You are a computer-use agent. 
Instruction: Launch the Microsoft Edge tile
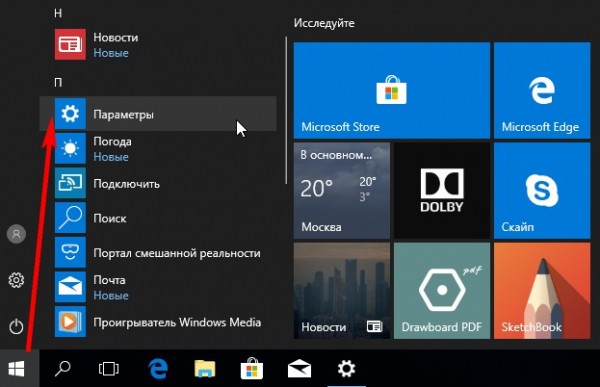542,90
